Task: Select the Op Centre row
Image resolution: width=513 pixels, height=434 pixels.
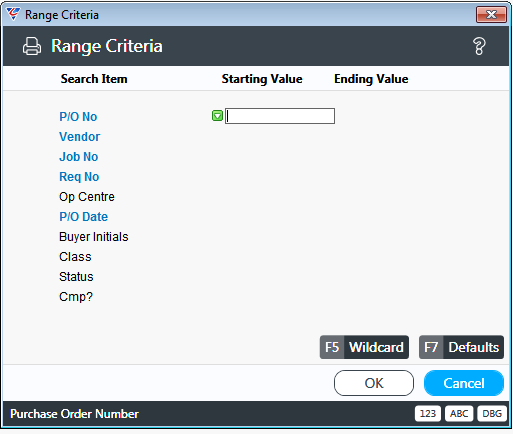Action: [87, 197]
